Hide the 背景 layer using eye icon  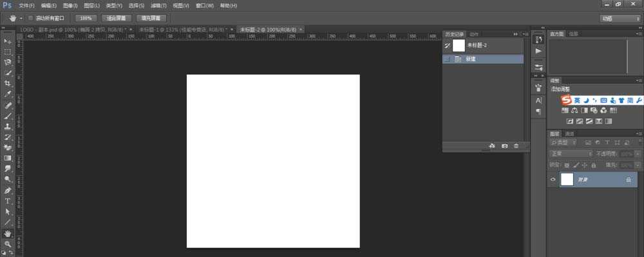pos(553,180)
